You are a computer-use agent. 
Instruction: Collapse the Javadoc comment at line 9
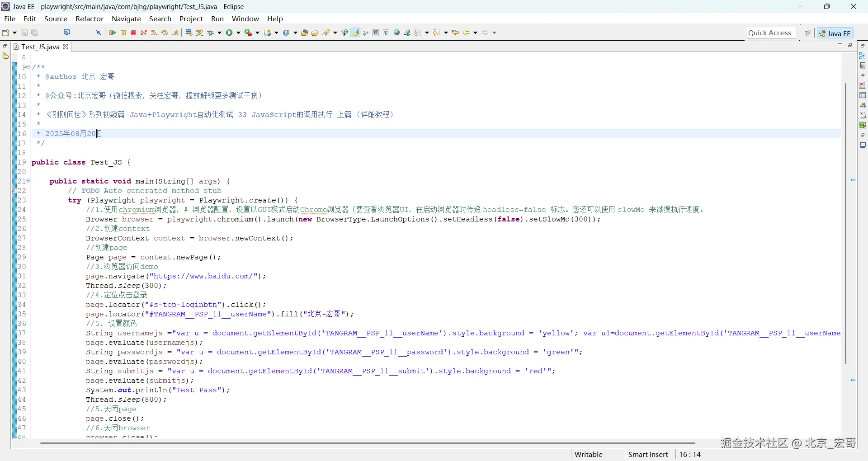coord(28,67)
